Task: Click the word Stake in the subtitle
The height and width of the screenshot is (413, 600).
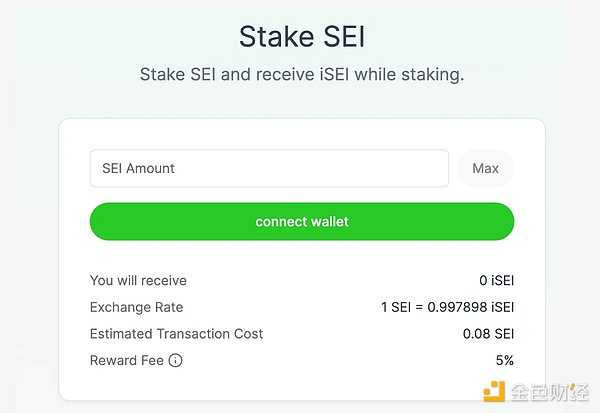Action: (x=160, y=75)
